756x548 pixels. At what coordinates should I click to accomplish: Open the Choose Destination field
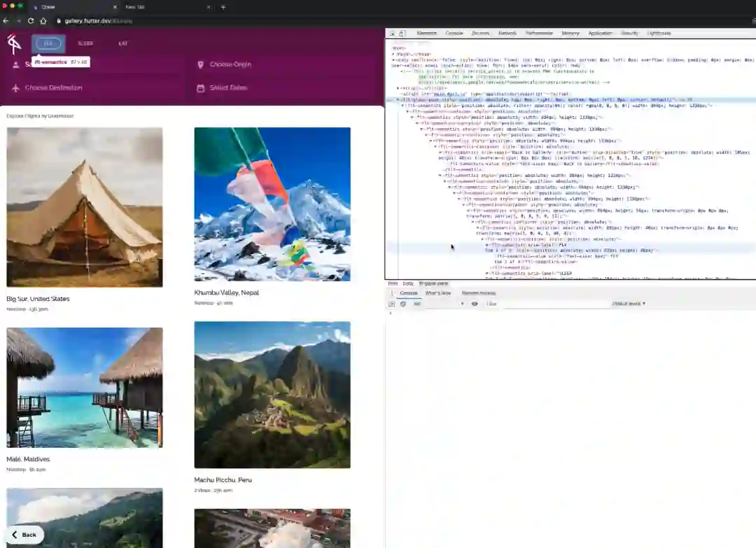click(x=97, y=87)
